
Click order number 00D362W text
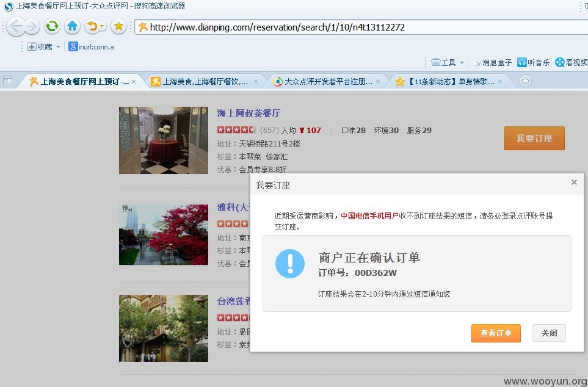[376, 273]
